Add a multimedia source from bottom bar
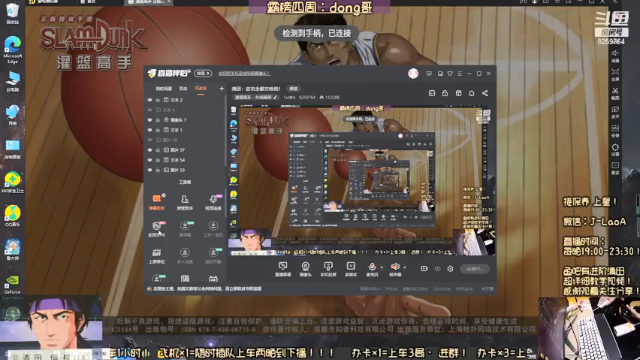Screen dimensions: 640x360 click(x=351, y=269)
